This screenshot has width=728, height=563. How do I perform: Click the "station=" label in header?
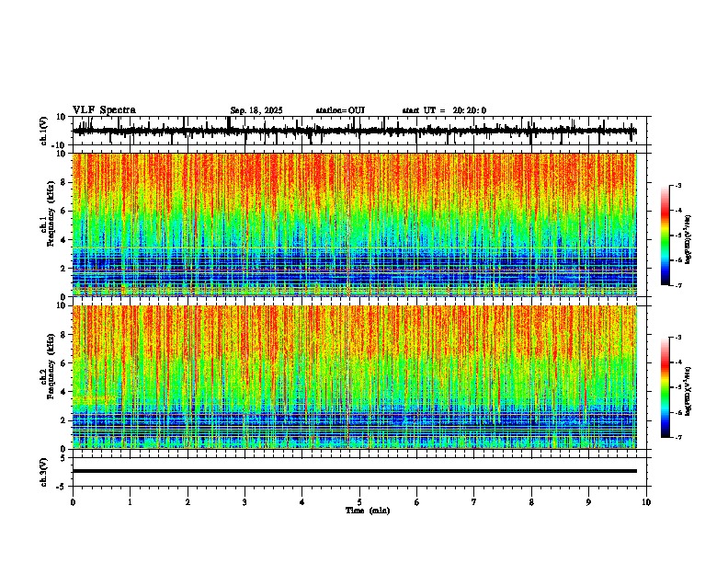332,110
